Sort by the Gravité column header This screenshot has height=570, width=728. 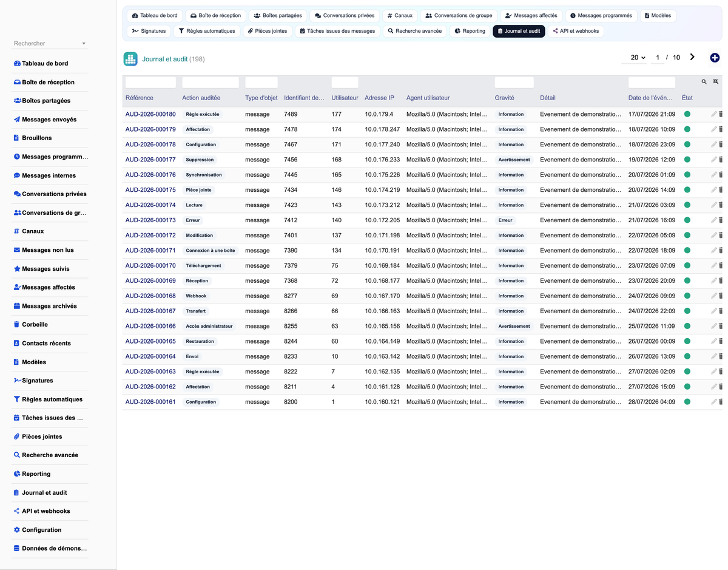click(504, 98)
